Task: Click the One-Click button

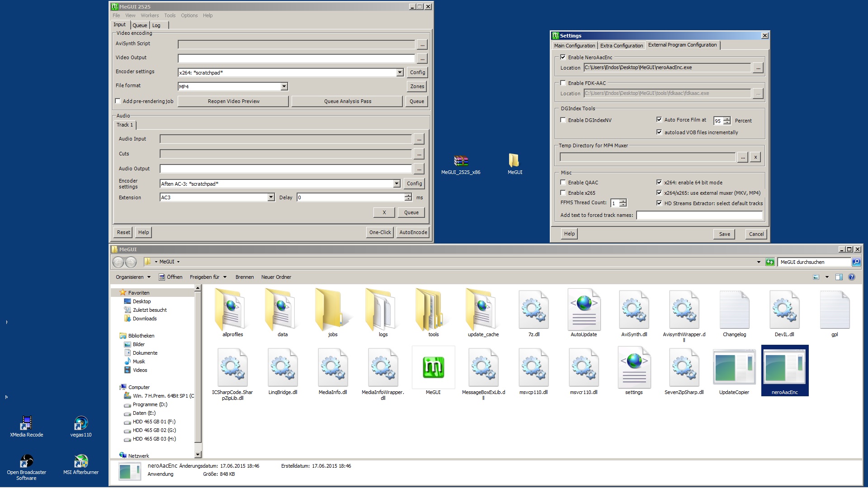Action: coord(380,232)
